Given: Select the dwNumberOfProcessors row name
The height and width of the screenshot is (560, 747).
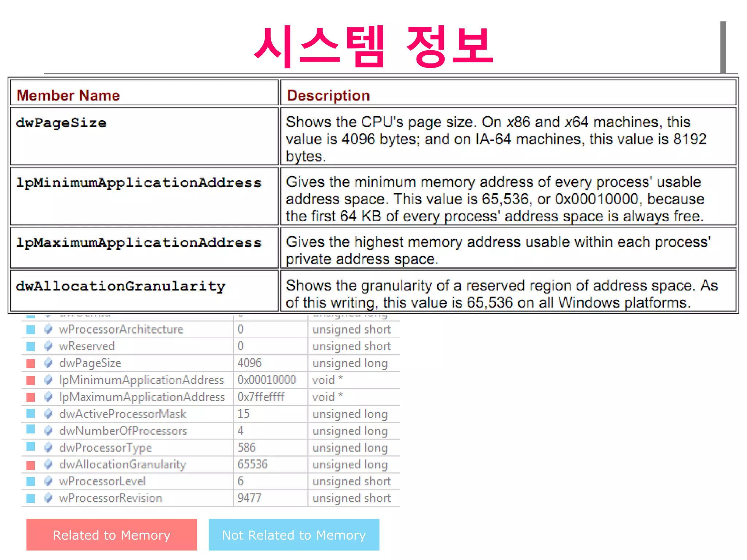Looking at the screenshot, I should [x=123, y=431].
